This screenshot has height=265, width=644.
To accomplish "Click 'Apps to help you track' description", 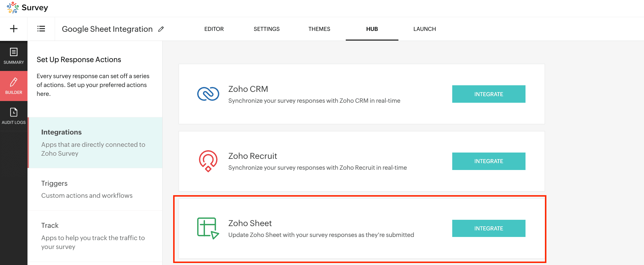I will 93,242.
